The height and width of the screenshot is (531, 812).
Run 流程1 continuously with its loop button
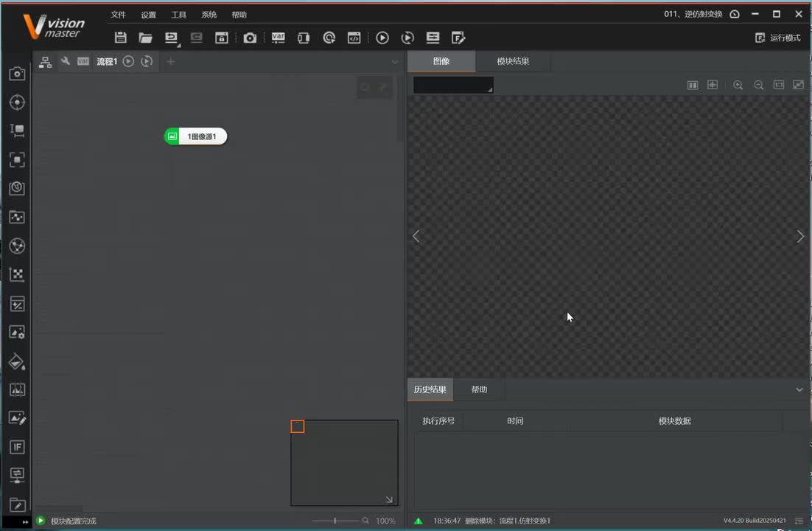pyautogui.click(x=147, y=61)
